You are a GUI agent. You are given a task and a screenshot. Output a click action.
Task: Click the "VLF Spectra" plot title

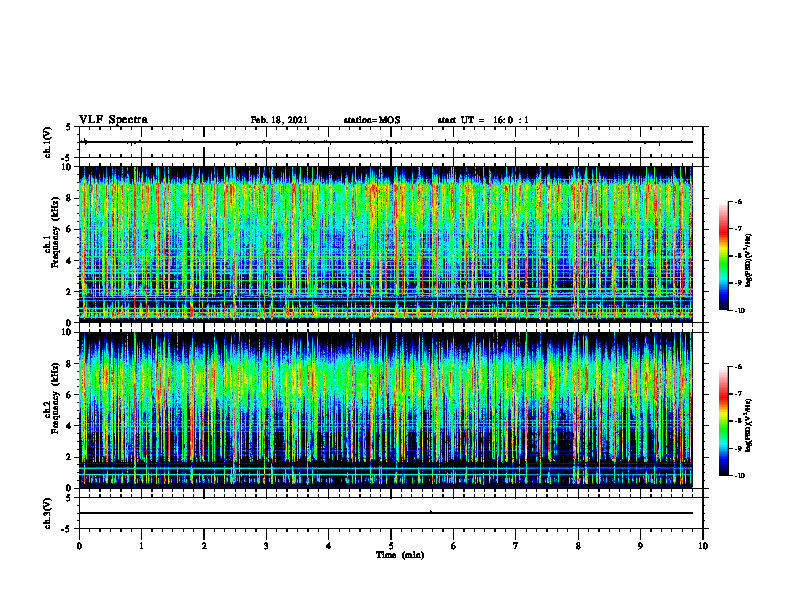pos(113,120)
